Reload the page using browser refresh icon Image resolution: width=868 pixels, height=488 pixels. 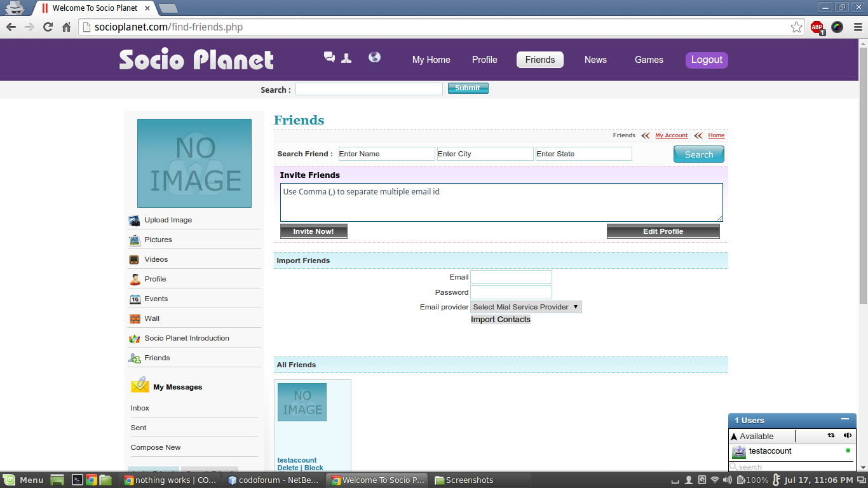pos(48,27)
